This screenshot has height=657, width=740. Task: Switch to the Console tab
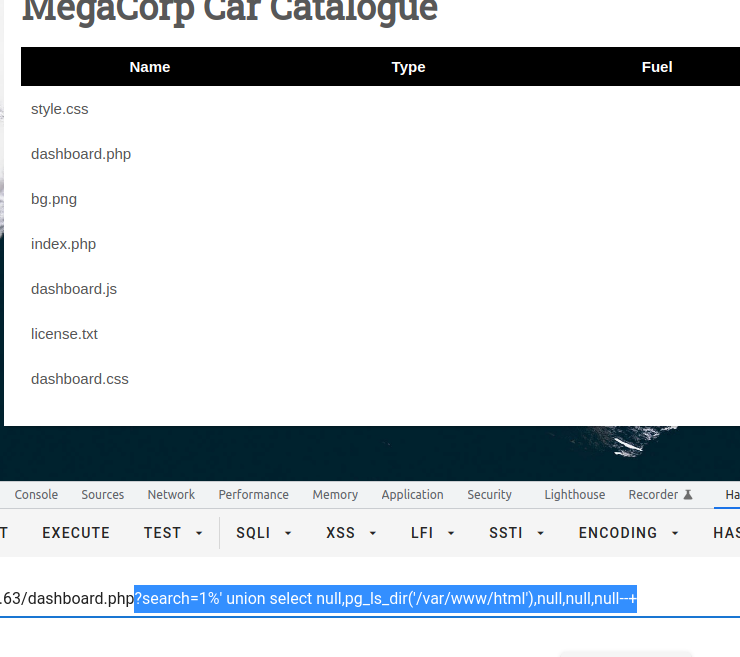click(x=36, y=495)
